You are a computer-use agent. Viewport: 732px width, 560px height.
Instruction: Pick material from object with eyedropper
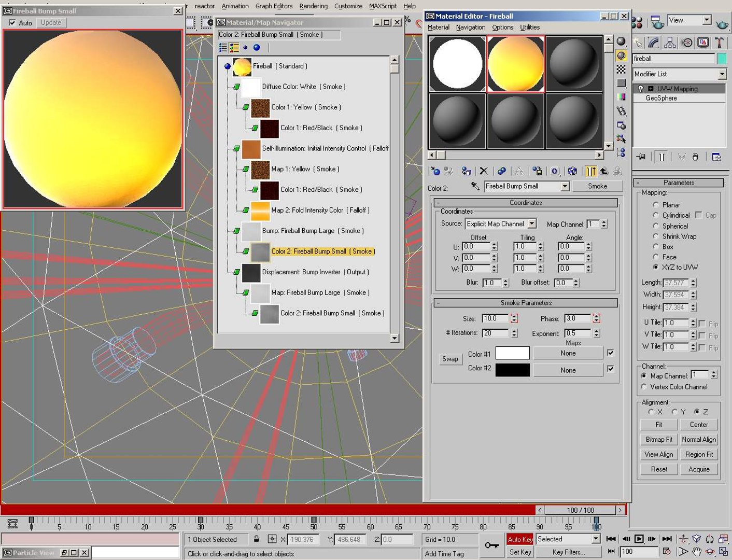coord(475,186)
